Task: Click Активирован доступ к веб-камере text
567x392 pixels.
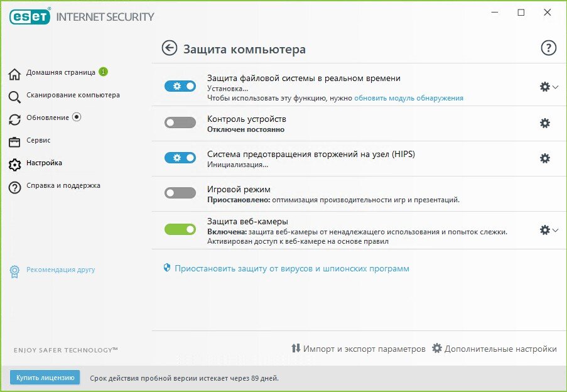Action: pos(298,241)
